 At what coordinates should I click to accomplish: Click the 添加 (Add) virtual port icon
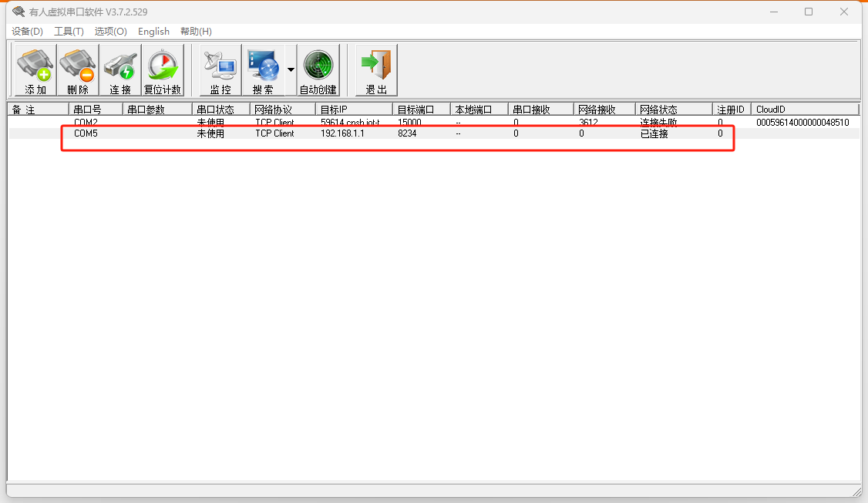tap(35, 70)
